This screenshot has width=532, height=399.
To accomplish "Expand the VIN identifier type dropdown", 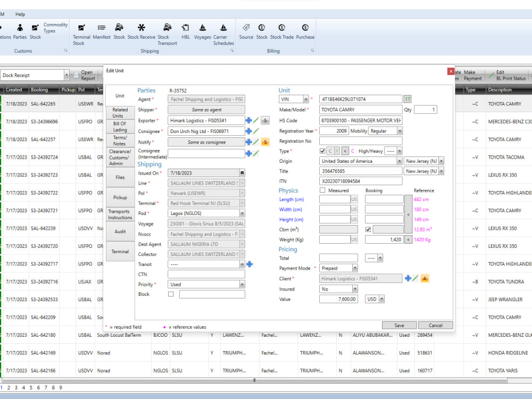I will click(x=306, y=99).
